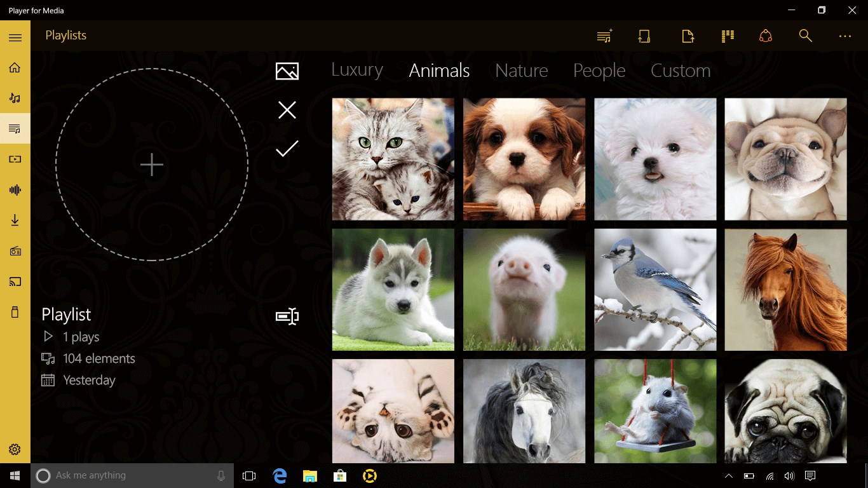
Task: Select the People category tab
Action: (599, 71)
